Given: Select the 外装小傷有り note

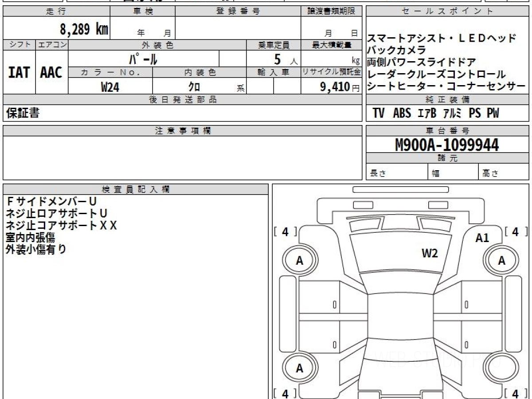Looking at the screenshot, I should click(36, 250).
